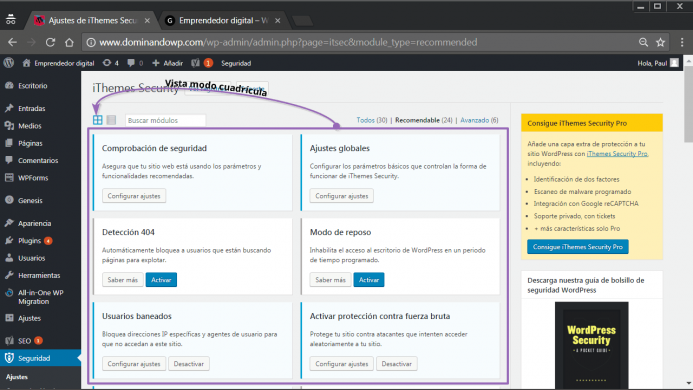Click the Comprobación de seguridad card title
This screenshot has width=693, height=390.
pyautogui.click(x=154, y=148)
